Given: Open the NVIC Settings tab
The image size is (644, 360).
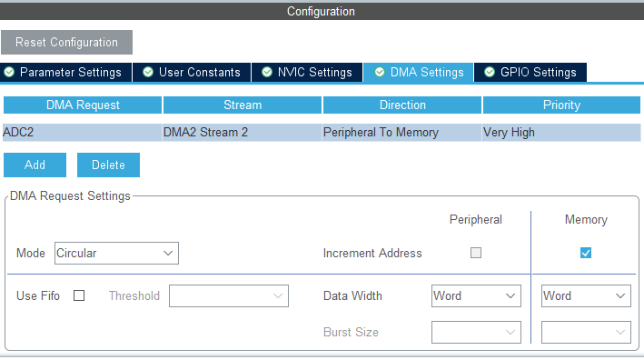Looking at the screenshot, I should click(x=307, y=73).
